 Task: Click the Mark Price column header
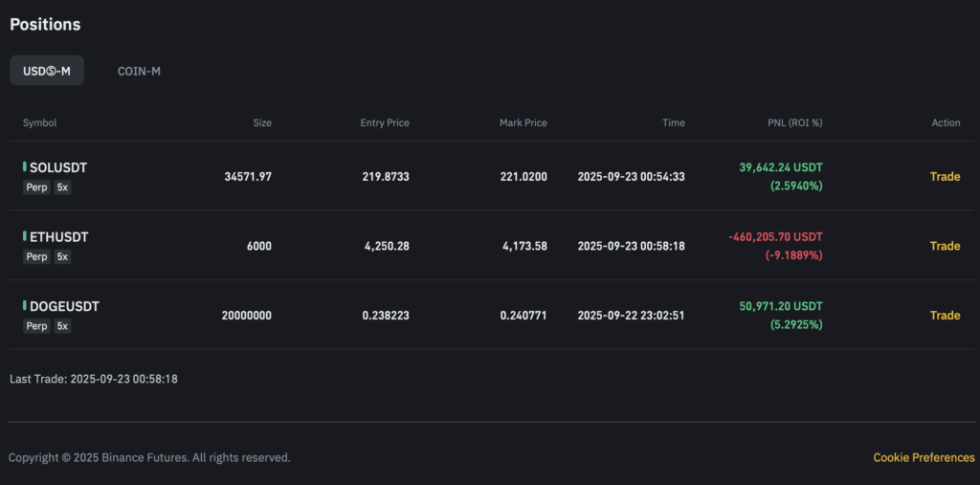click(523, 123)
